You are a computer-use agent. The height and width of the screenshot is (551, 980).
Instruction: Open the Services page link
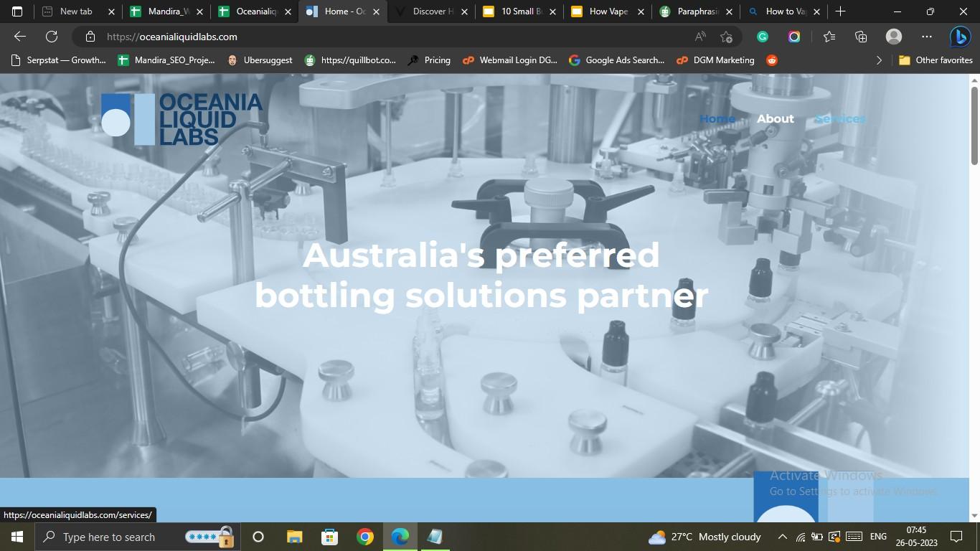[840, 118]
